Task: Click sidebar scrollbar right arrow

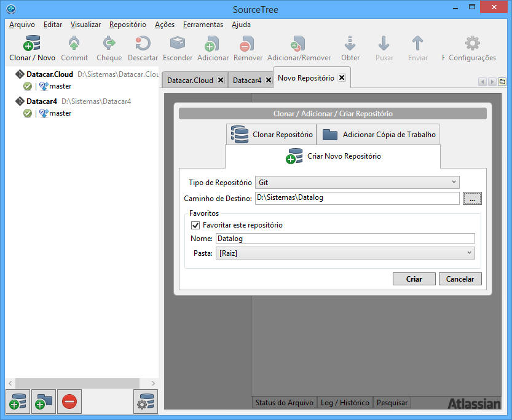Action: click(x=153, y=383)
